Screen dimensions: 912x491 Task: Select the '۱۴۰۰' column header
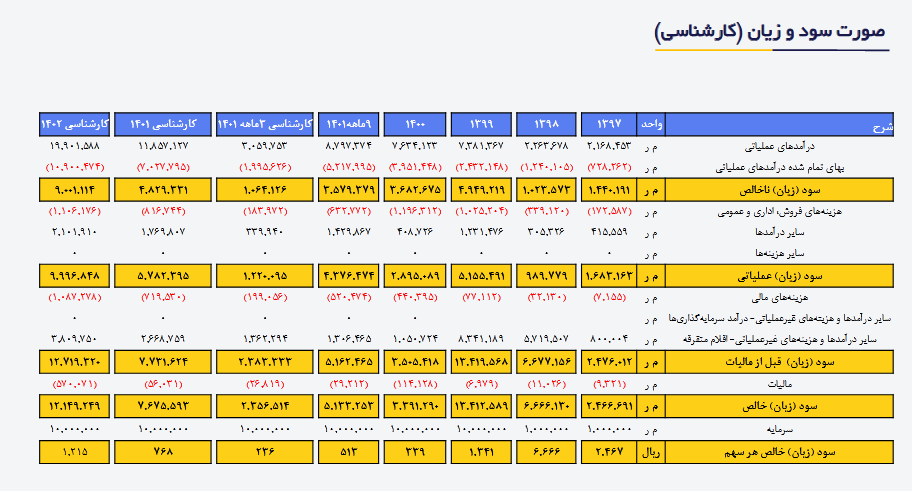coord(414,124)
